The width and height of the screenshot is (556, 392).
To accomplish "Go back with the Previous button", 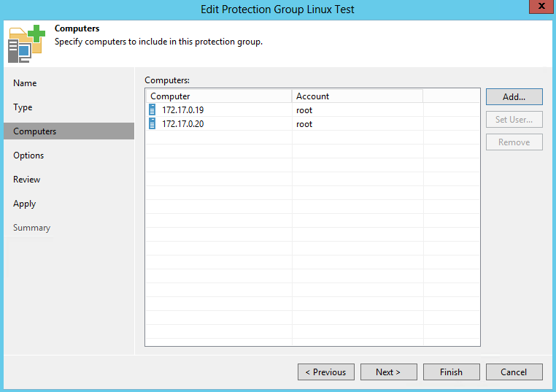I will tap(326, 372).
